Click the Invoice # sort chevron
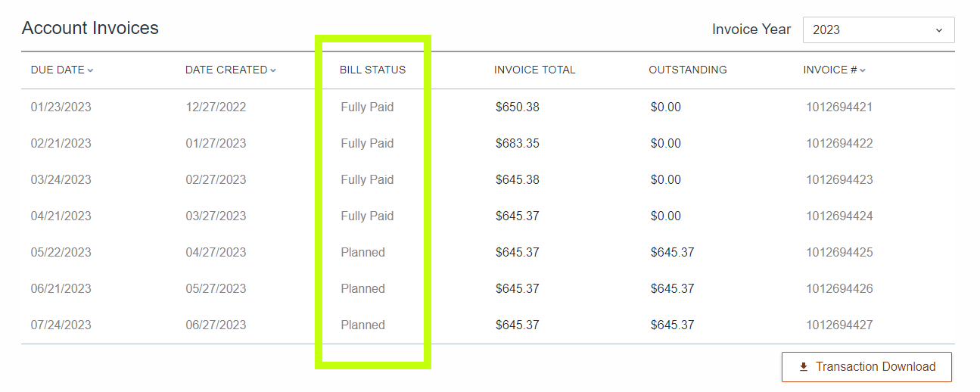The height and width of the screenshot is (392, 980). tap(863, 70)
